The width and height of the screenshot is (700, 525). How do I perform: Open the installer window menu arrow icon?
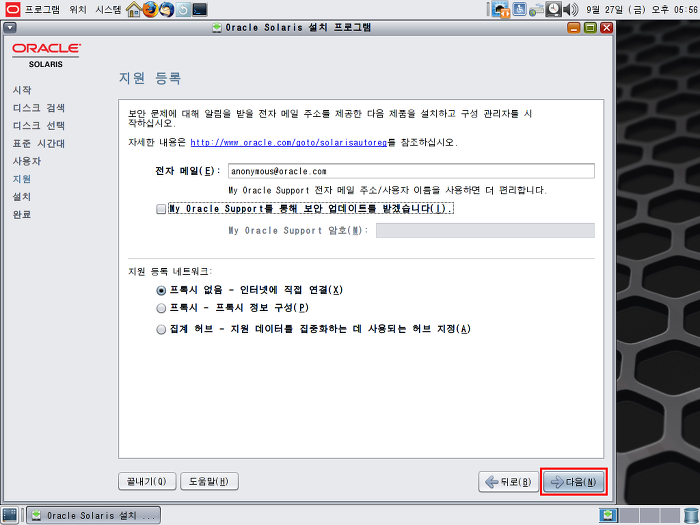click(10, 28)
